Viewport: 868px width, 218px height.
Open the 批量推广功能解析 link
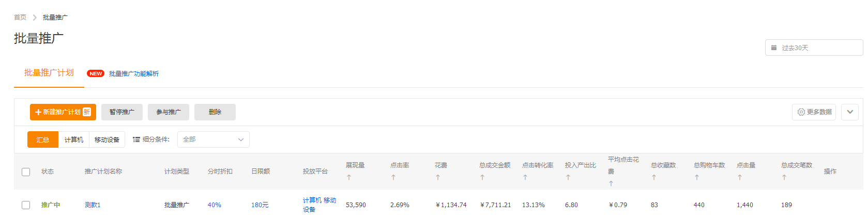(x=133, y=74)
